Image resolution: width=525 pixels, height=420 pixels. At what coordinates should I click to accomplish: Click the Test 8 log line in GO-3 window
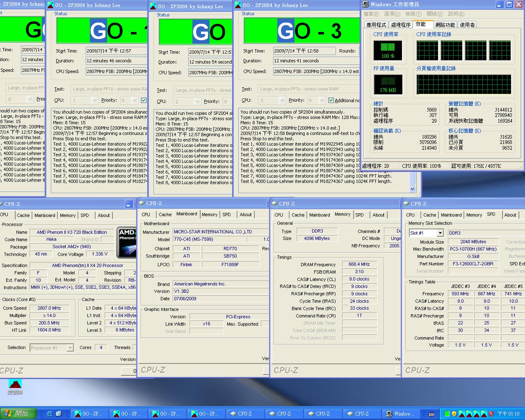316,181
